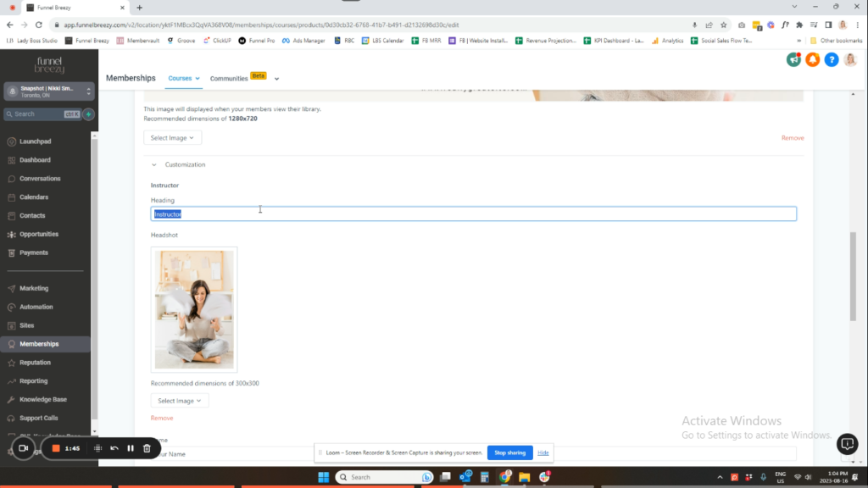The image size is (868, 488).
Task: Open the Snapshot account location switcher
Action: pos(48,91)
